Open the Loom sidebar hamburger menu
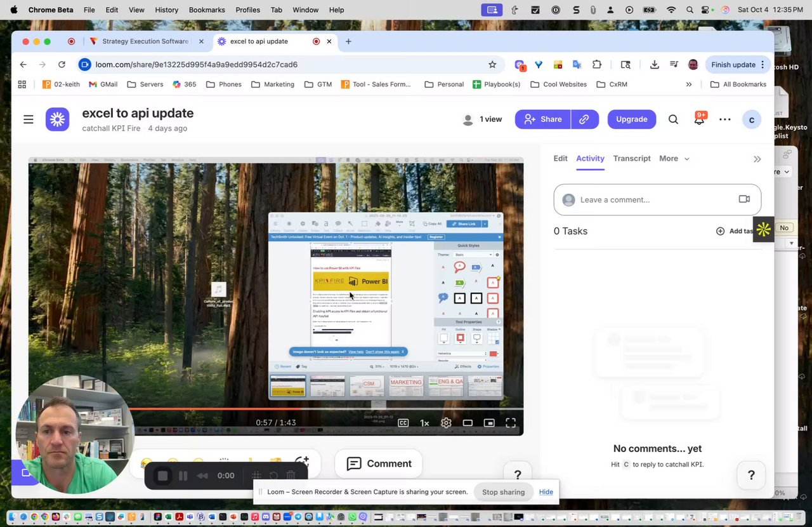 (x=29, y=119)
